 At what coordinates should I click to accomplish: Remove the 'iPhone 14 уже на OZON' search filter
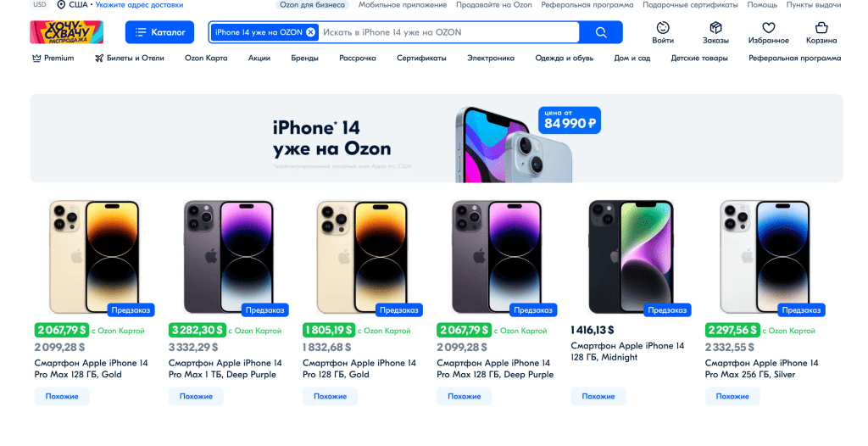(311, 32)
